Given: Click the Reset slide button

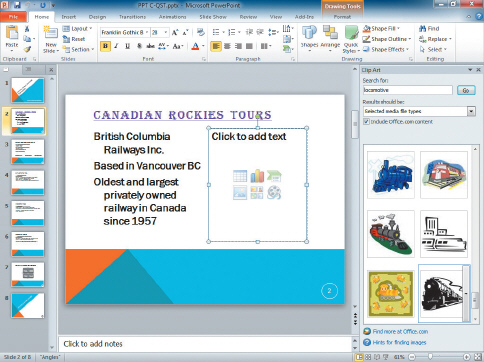Looking at the screenshot, I should (x=74, y=39).
